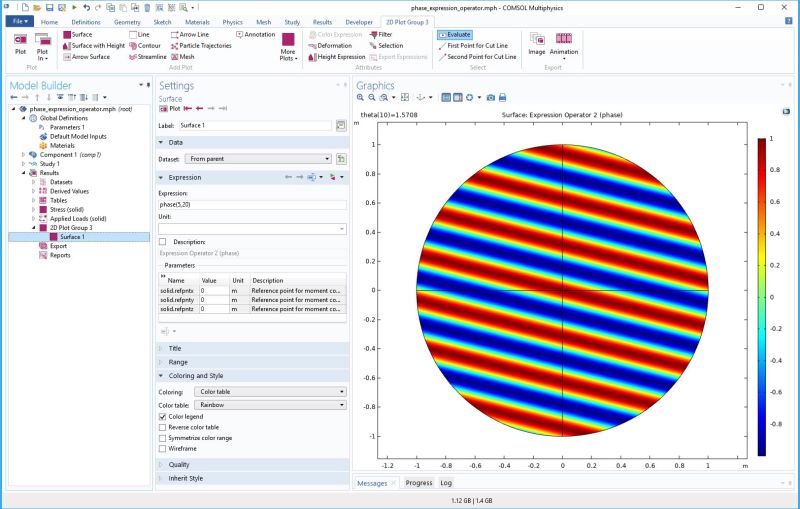Add a Contour plot
Image resolution: width=800 pixels, height=509 pixels.
pos(145,46)
